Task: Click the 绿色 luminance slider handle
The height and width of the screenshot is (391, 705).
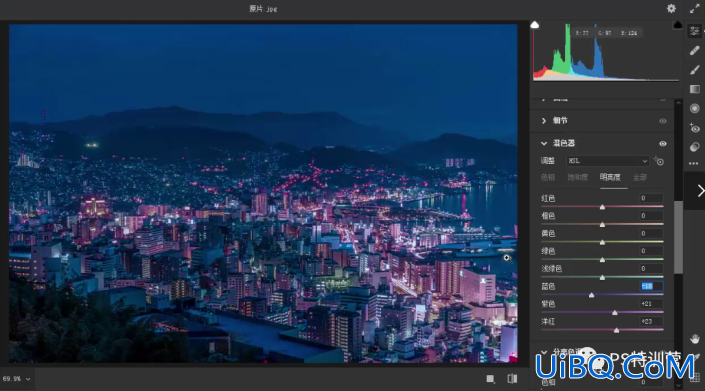Action: [x=602, y=260]
